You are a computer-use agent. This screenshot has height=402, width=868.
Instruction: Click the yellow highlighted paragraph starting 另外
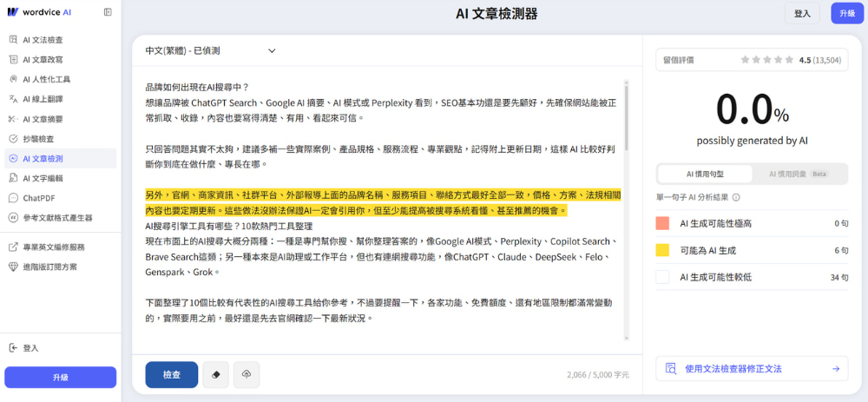383,202
